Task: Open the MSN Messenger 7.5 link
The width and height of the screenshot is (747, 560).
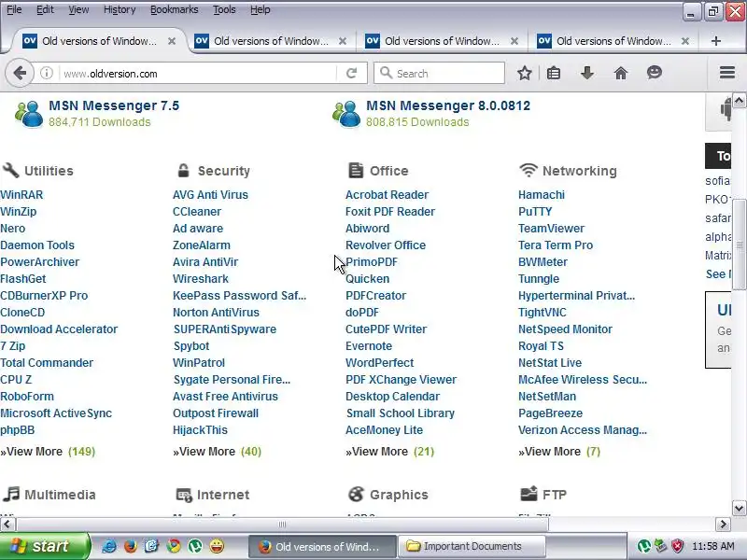Action: point(114,105)
